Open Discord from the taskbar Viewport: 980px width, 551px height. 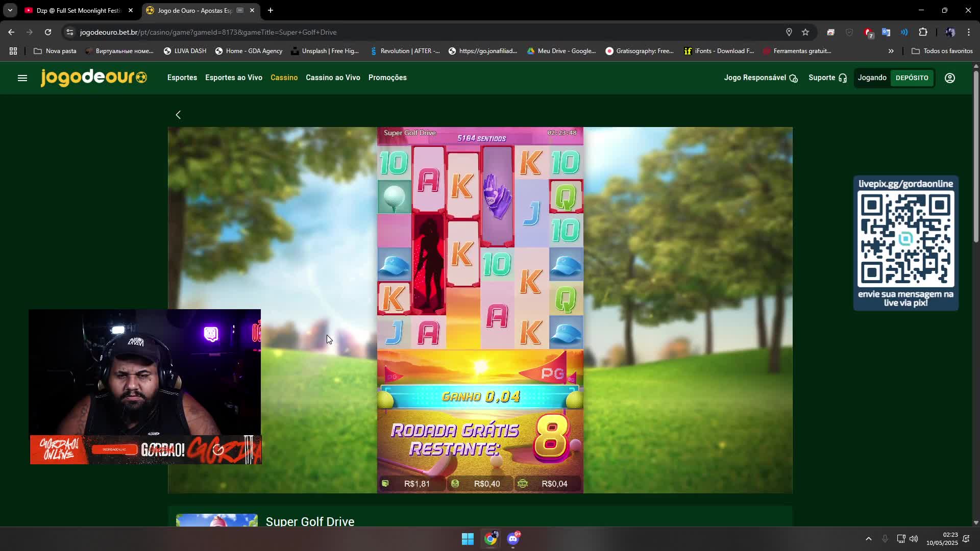tap(513, 539)
